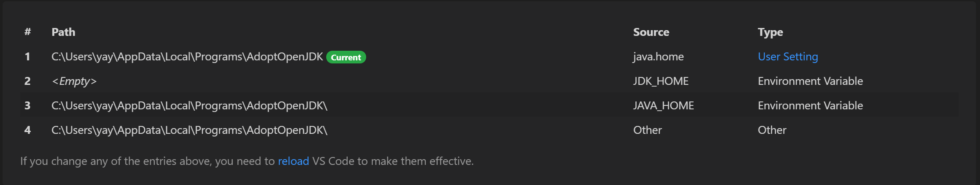Select the AdoptOpenJDK path in row 3

(x=189, y=106)
